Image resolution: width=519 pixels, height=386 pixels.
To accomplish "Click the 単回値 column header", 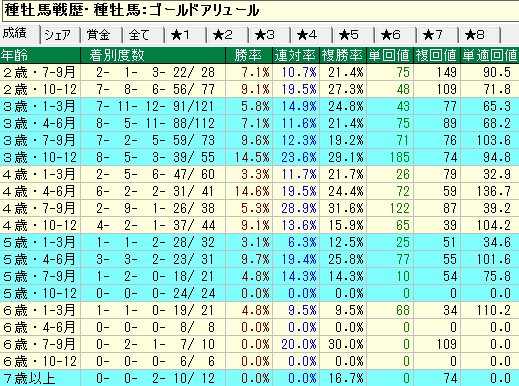I will 390,55.
